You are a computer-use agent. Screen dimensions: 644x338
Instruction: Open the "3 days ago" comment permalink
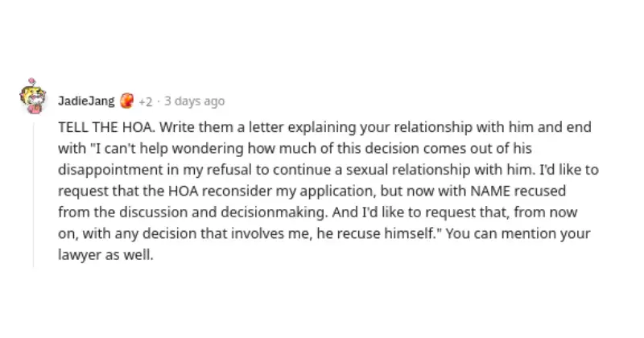pos(193,101)
